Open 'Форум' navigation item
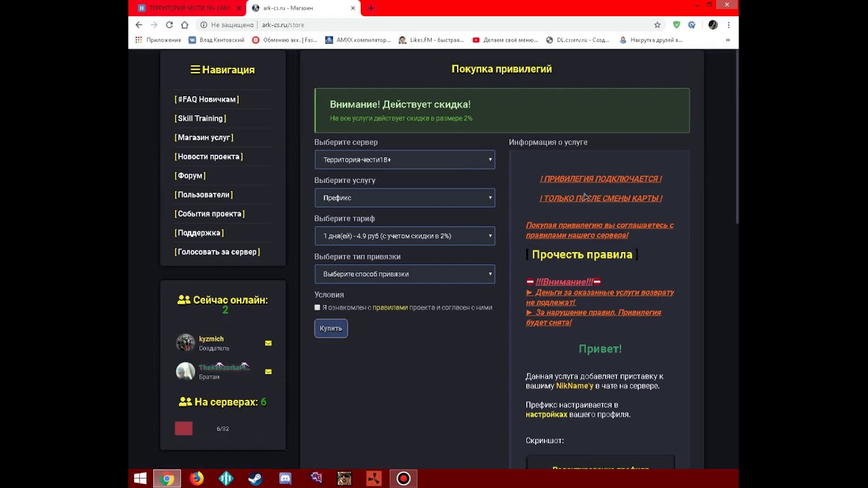Image resolution: width=868 pixels, height=488 pixels. (190, 176)
